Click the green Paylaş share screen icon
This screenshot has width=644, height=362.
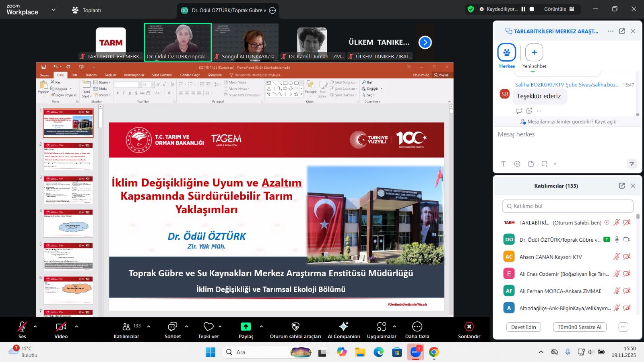click(246, 327)
